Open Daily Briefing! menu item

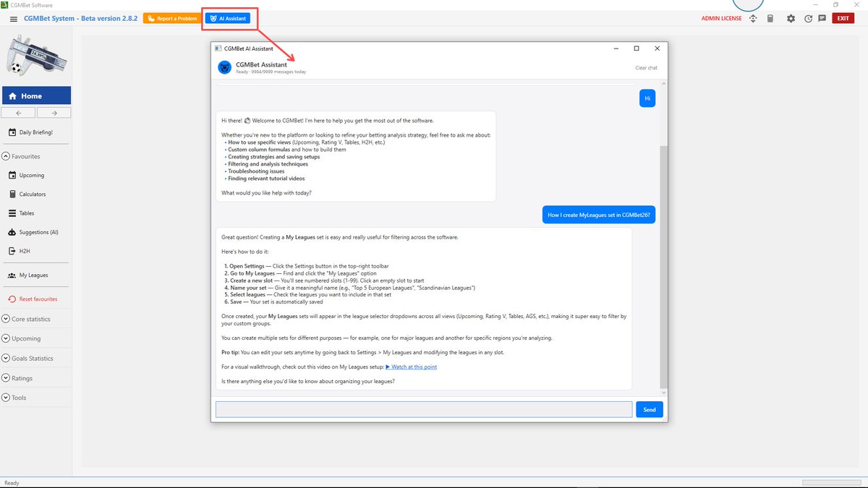[x=36, y=132]
